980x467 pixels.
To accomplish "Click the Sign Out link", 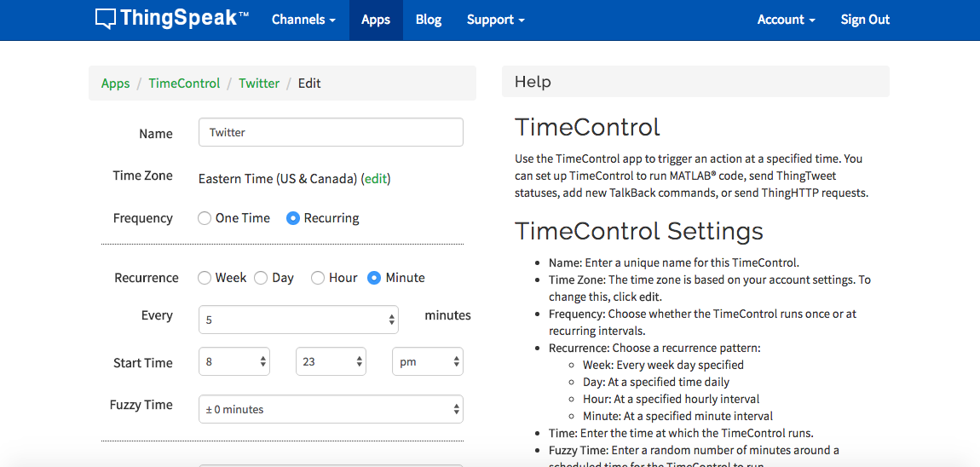I will tap(865, 20).
